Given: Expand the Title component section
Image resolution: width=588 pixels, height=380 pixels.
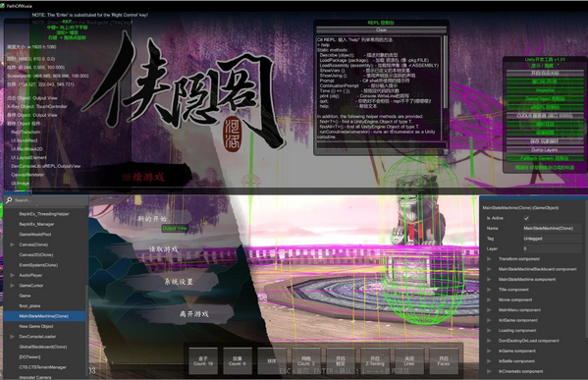Looking at the screenshot, I should (x=489, y=290).
